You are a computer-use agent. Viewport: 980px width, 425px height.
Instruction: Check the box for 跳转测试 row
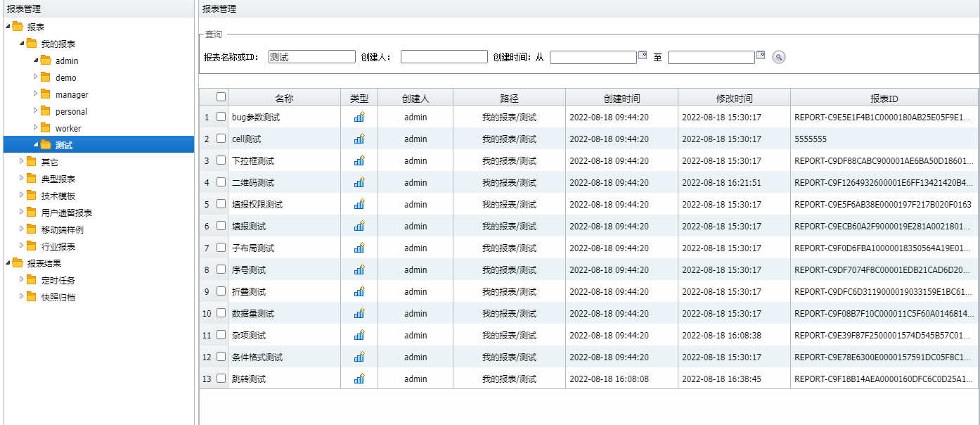[221, 379]
